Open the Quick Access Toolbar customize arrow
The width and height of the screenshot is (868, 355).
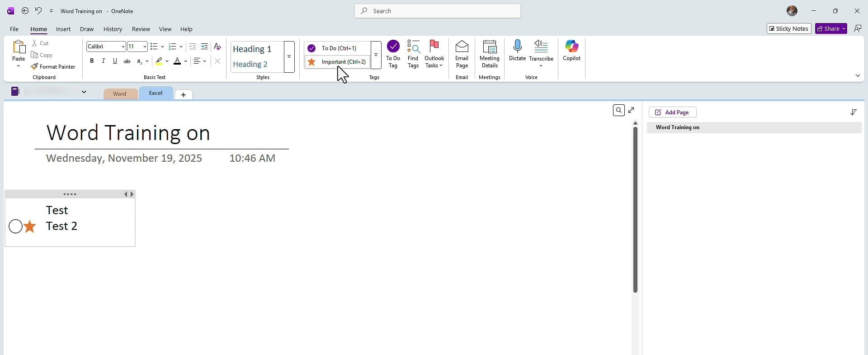[51, 11]
